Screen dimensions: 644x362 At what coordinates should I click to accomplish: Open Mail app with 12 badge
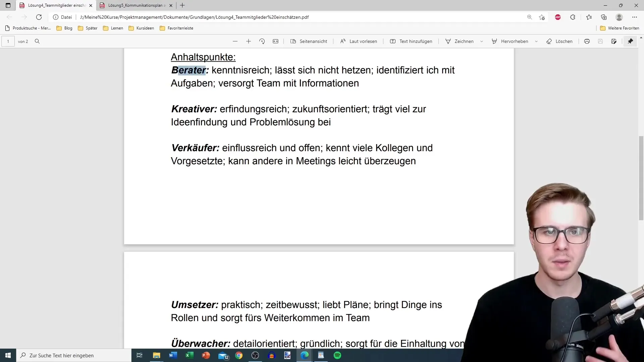pos(223,355)
